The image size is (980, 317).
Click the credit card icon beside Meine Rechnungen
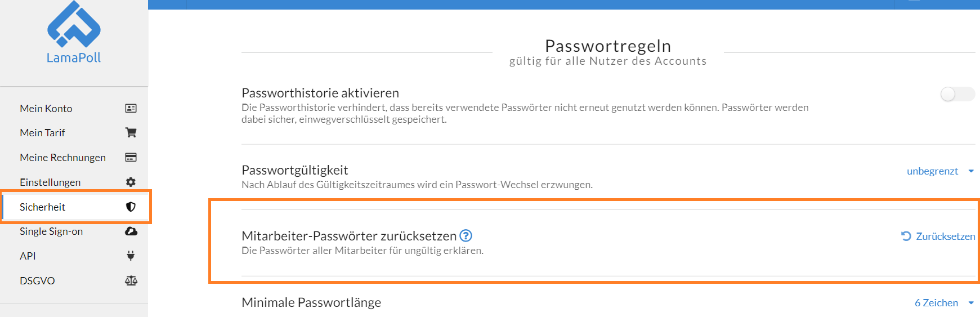[x=131, y=157]
